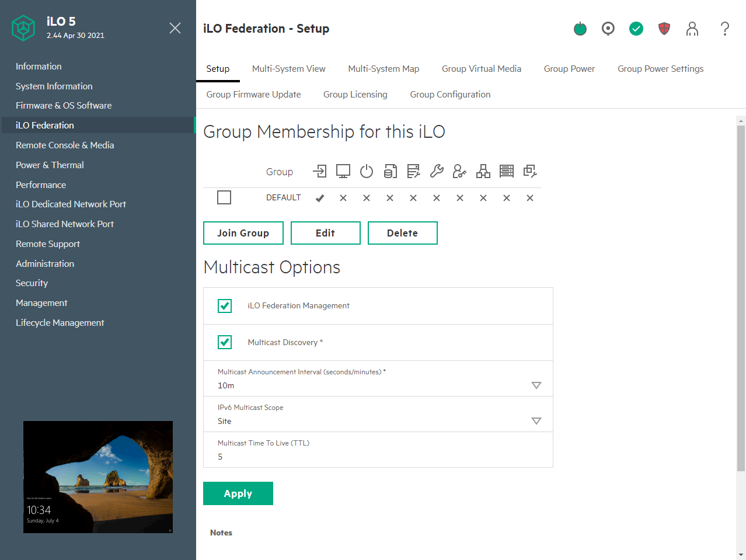
Task: Click the Login privilege column icon
Action: [320, 171]
